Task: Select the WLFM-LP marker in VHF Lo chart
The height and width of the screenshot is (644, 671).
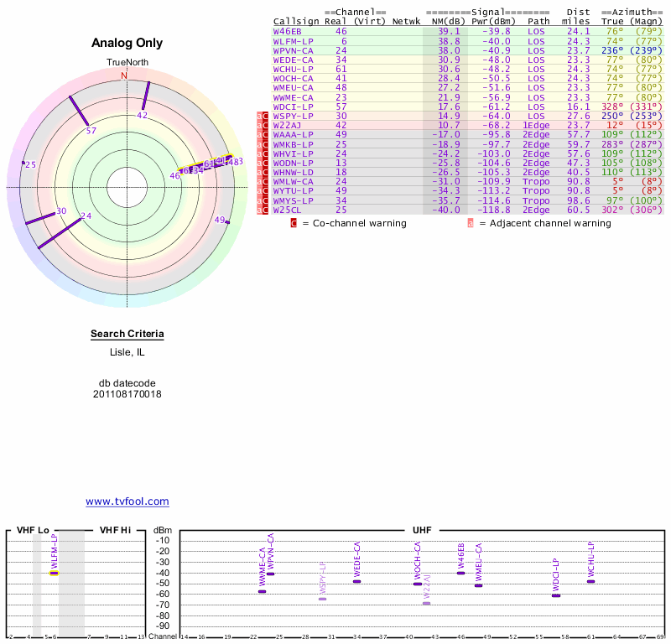Action: tap(55, 573)
